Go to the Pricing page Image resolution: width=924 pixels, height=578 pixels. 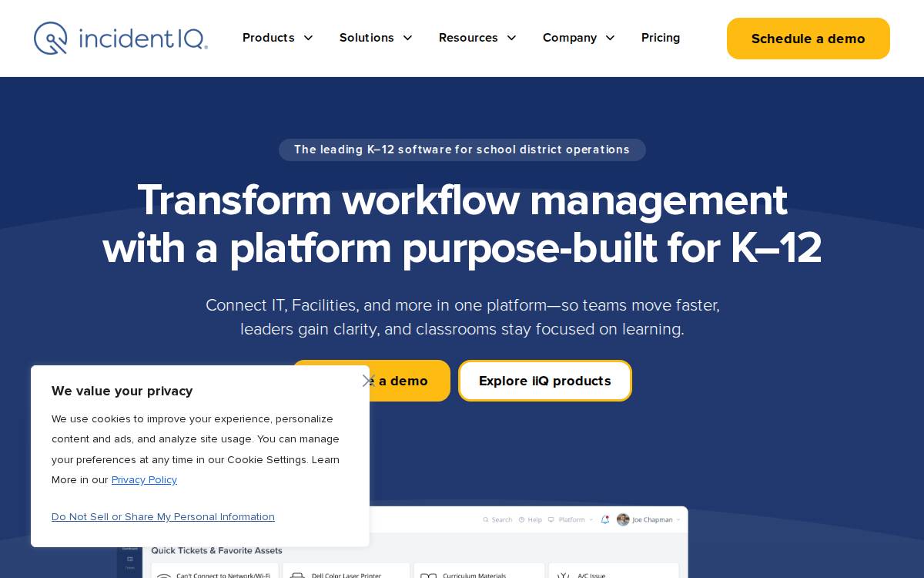661,38
